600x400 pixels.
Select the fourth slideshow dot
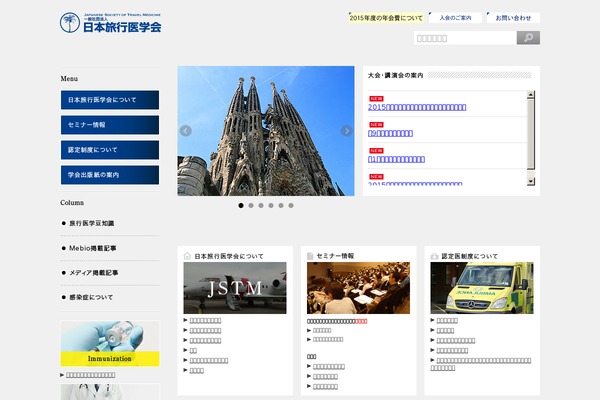tap(271, 206)
